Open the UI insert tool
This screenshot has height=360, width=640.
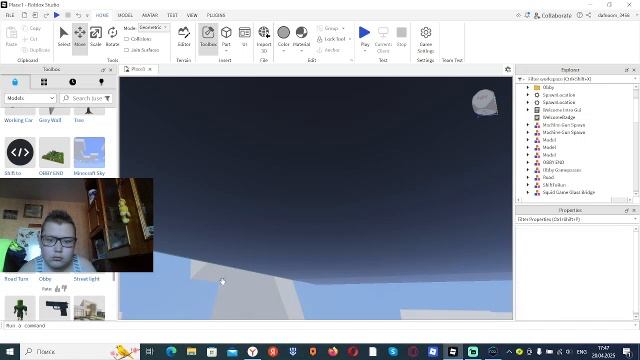(244, 36)
